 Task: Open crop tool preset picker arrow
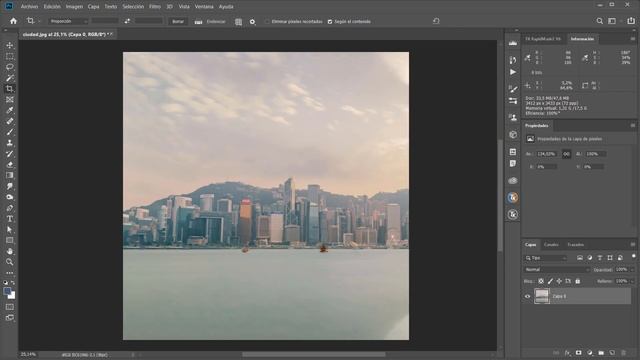pyautogui.click(x=40, y=21)
